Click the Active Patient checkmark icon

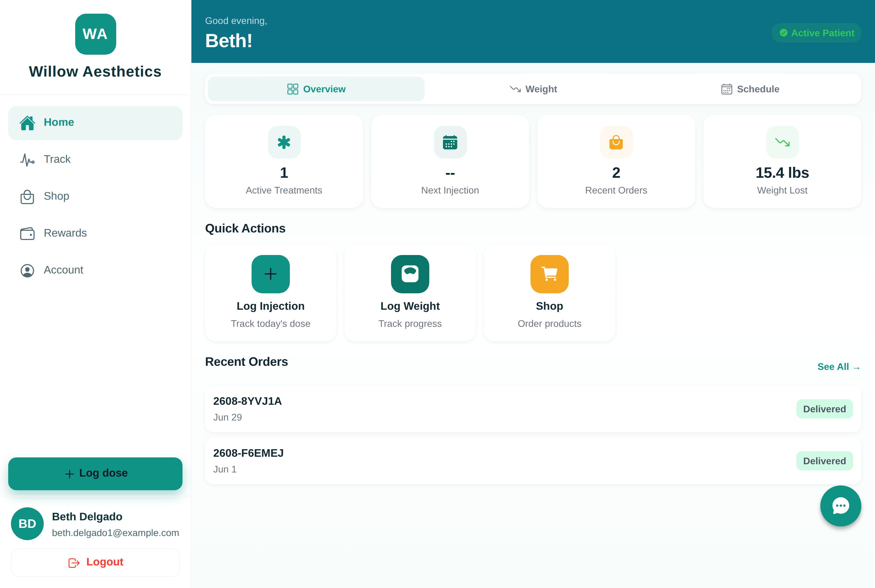point(783,33)
